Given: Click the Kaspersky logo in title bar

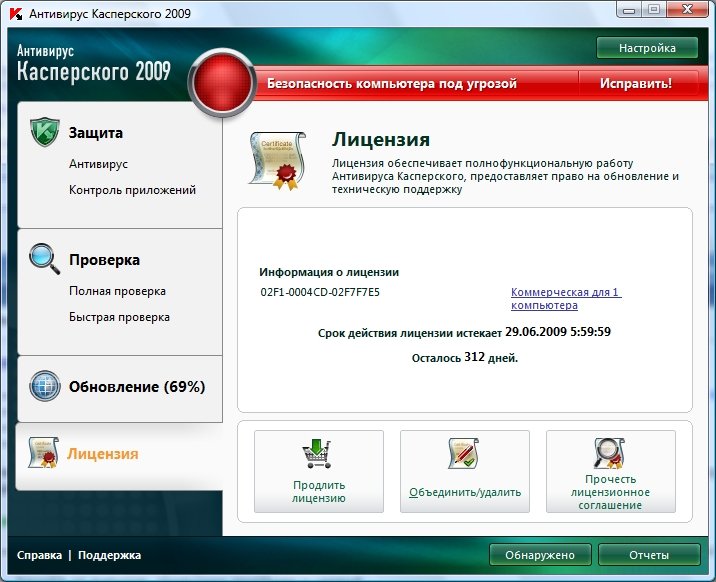Looking at the screenshot, I should [16, 14].
